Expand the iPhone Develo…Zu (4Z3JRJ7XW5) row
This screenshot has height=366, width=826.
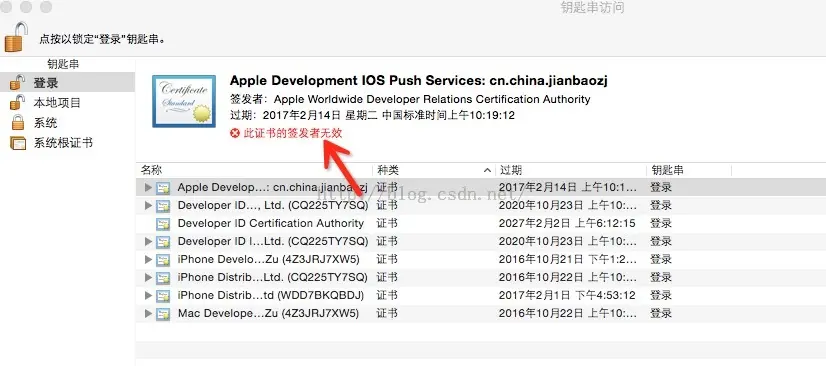pyautogui.click(x=148, y=259)
